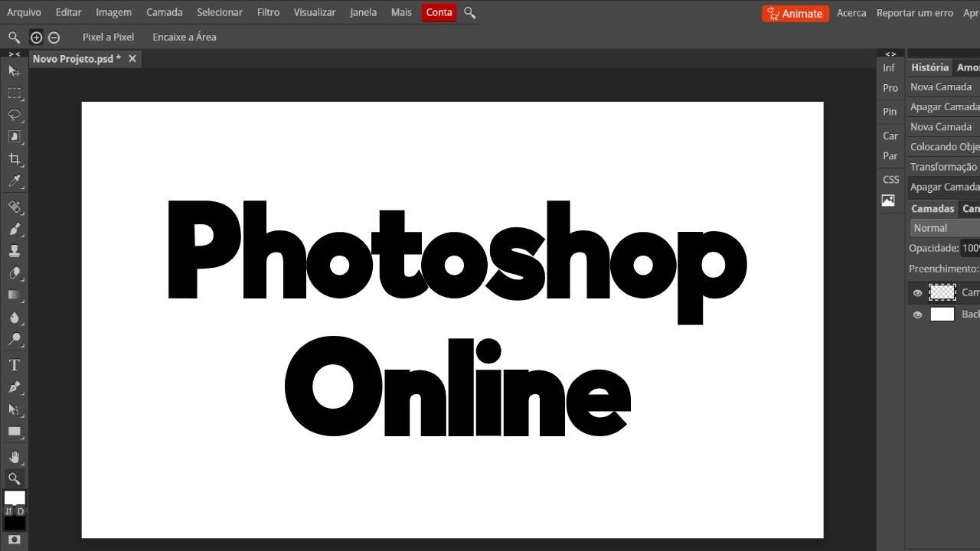The image size is (980, 551).
Task: Hide the Background layer with its eye icon
Action: coord(917,315)
